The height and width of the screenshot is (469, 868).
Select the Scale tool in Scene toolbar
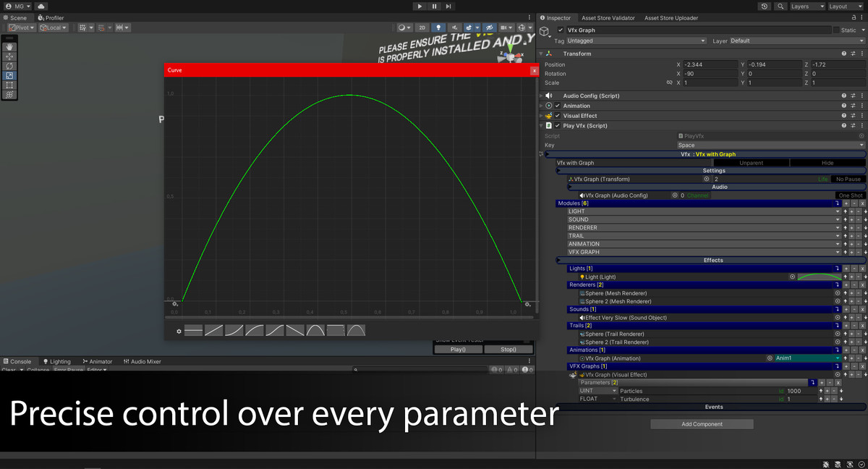coord(9,75)
